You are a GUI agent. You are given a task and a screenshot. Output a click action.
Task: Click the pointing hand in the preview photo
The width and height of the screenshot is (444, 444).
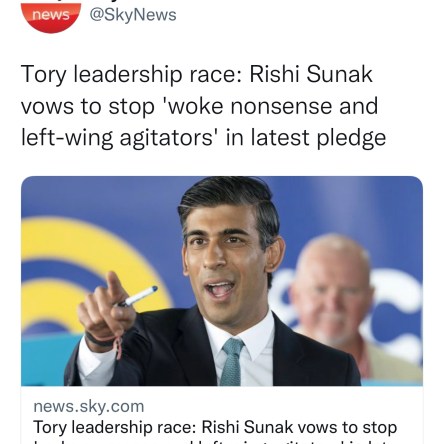(x=106, y=313)
